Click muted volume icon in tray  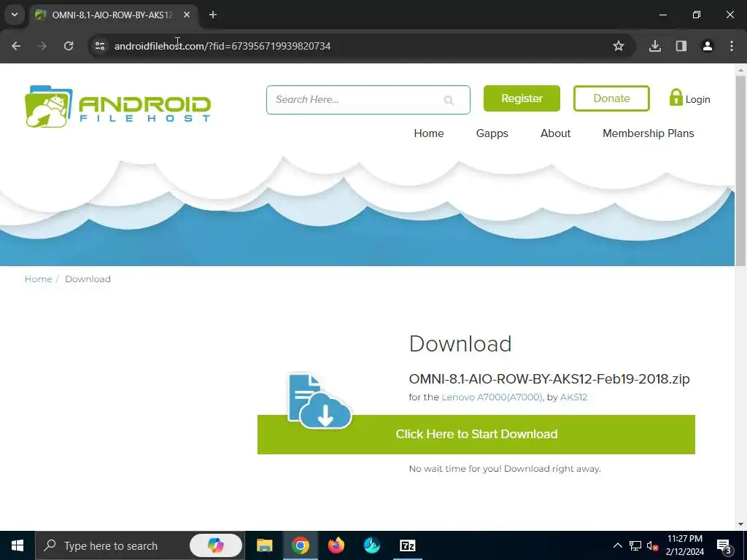(x=653, y=545)
